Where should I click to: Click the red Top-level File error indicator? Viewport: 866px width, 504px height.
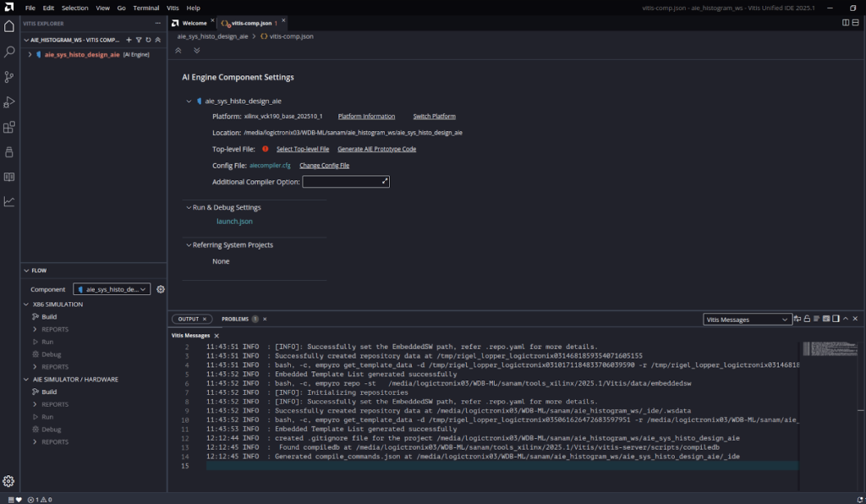(x=265, y=149)
